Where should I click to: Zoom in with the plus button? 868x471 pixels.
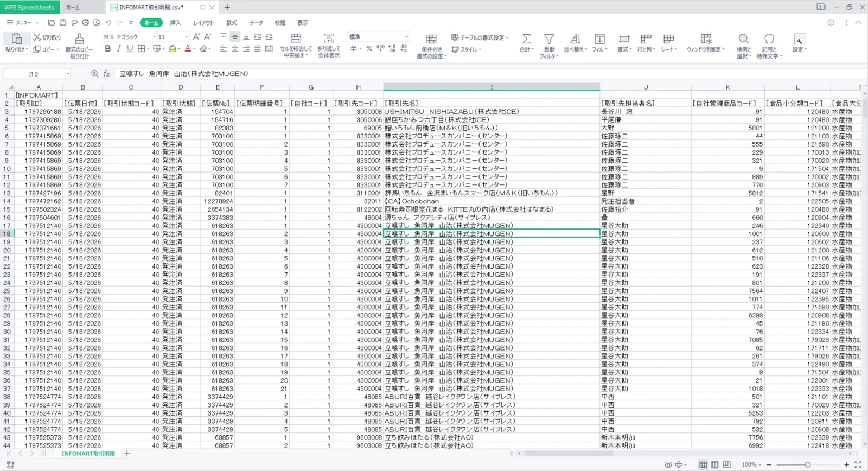[846, 464]
